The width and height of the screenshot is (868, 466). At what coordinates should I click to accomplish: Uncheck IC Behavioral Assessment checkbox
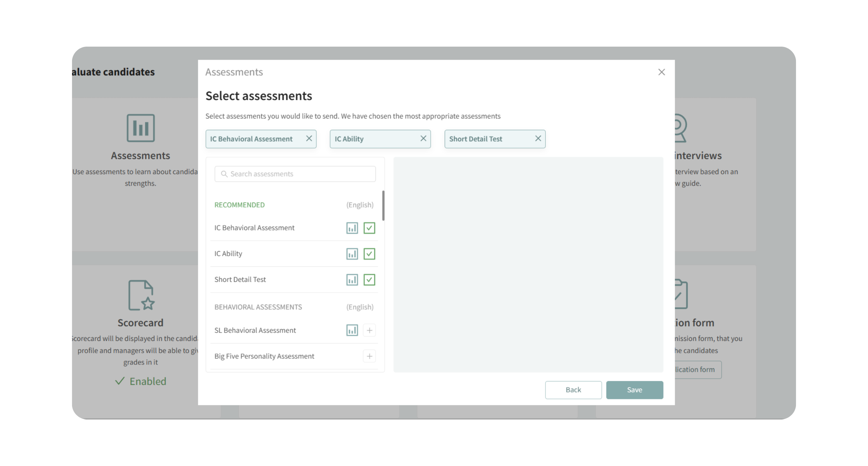(369, 228)
